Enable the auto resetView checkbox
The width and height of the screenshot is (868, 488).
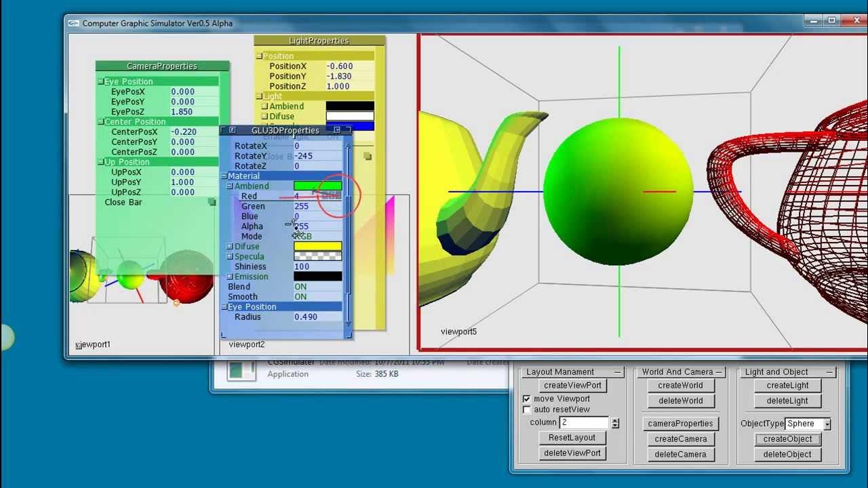point(527,409)
